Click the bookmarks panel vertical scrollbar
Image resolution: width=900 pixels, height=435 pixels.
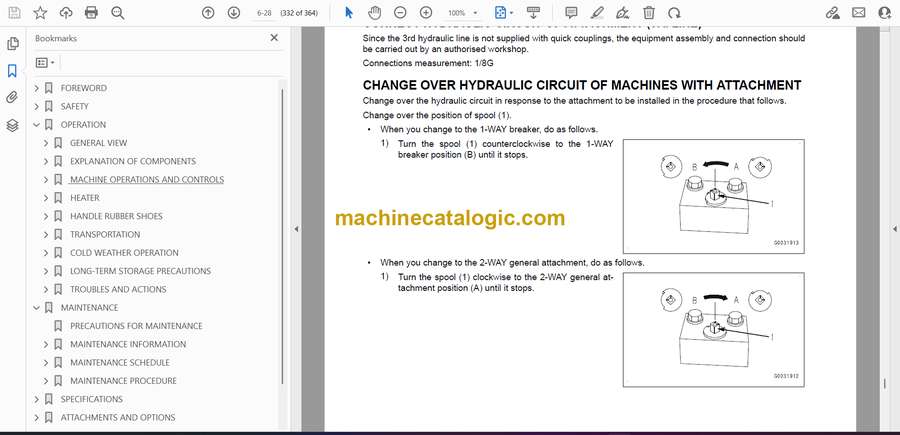pyautogui.click(x=282, y=235)
